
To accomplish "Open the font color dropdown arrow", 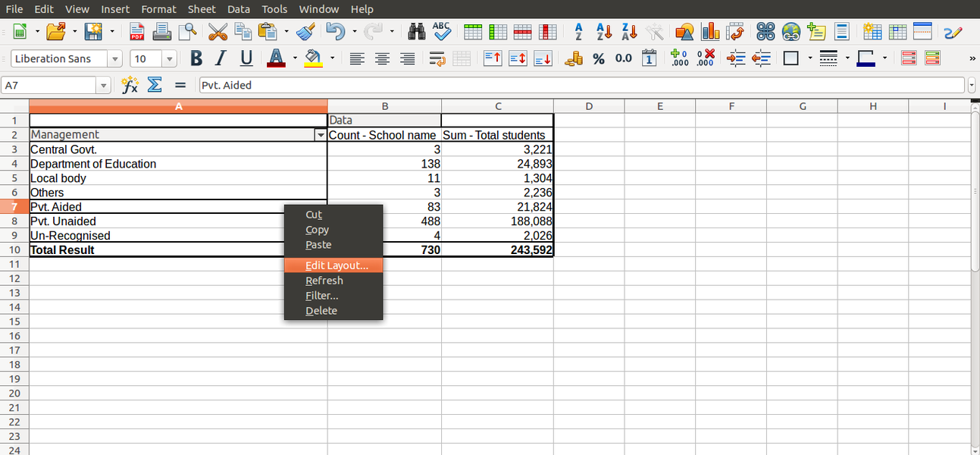I will coord(296,58).
